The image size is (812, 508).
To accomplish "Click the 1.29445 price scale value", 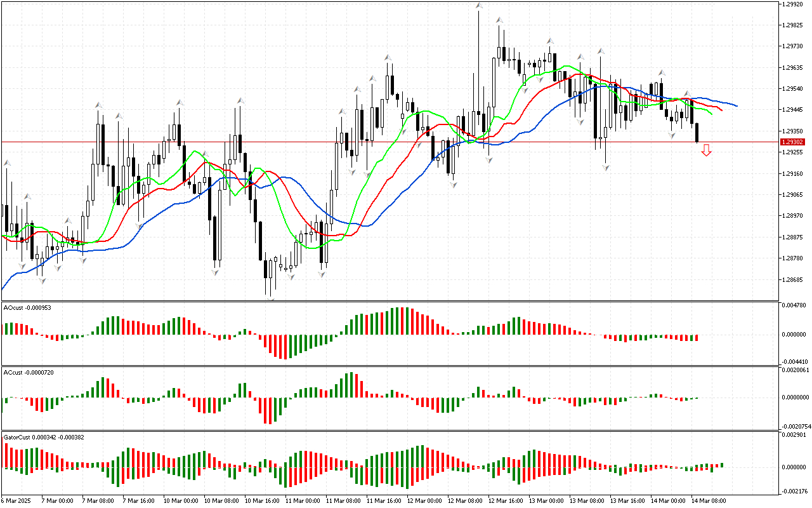I will pyautogui.click(x=793, y=110).
